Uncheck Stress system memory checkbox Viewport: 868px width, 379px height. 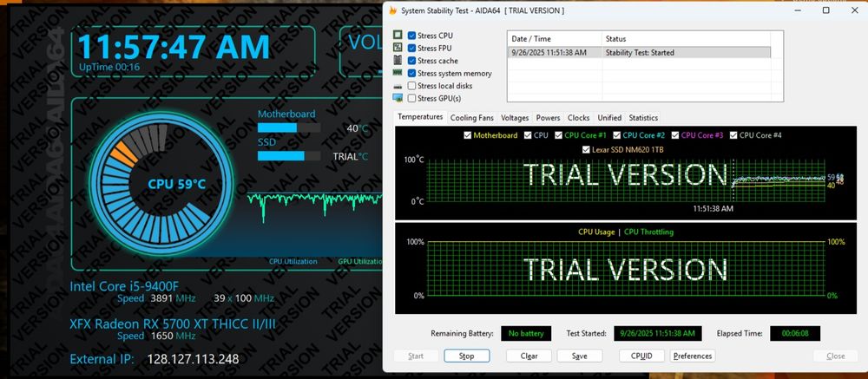(x=411, y=73)
